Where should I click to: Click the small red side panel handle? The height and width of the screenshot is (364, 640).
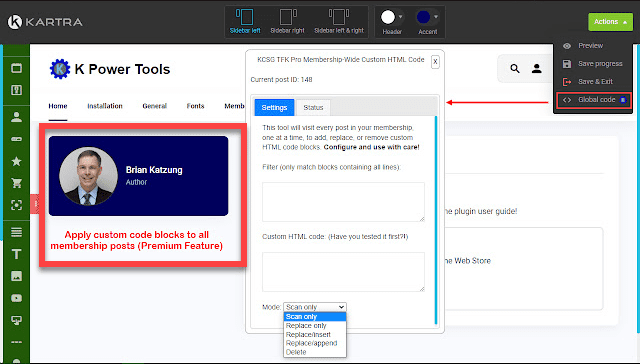(35, 204)
